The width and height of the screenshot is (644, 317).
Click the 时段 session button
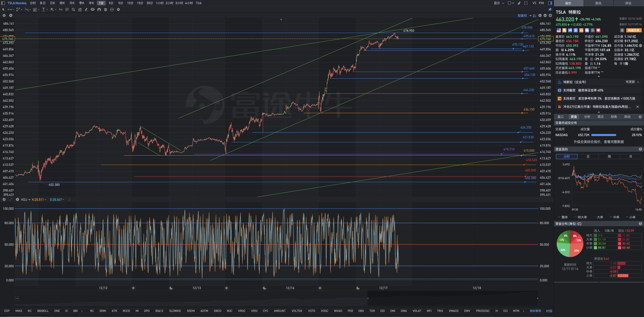[x=549, y=311]
